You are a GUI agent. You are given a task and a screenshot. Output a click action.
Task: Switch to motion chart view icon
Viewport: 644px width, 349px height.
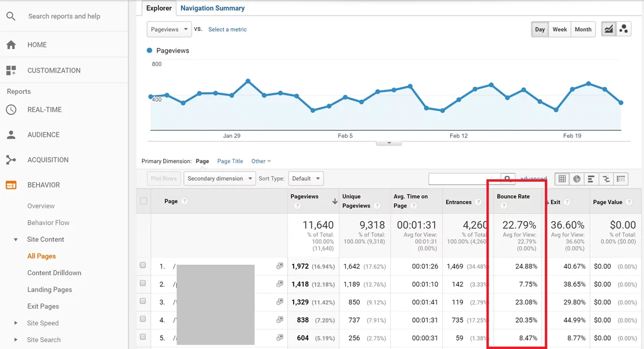coord(624,29)
